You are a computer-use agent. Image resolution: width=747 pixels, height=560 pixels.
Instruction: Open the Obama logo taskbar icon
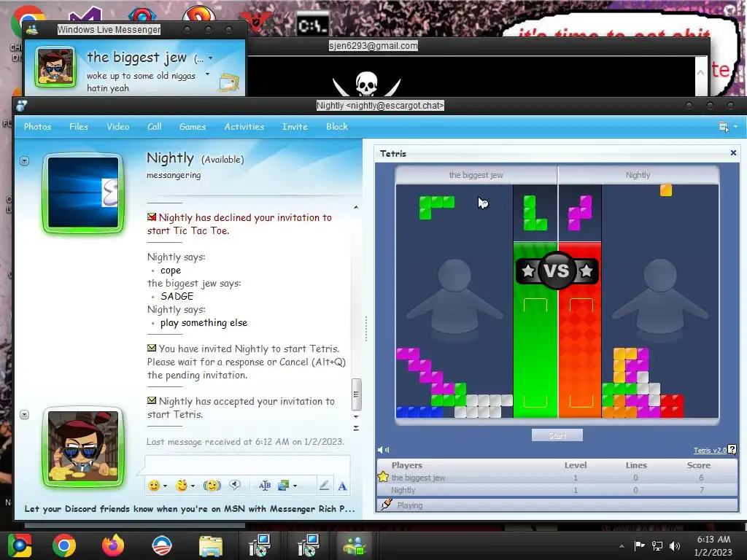pyautogui.click(x=161, y=545)
